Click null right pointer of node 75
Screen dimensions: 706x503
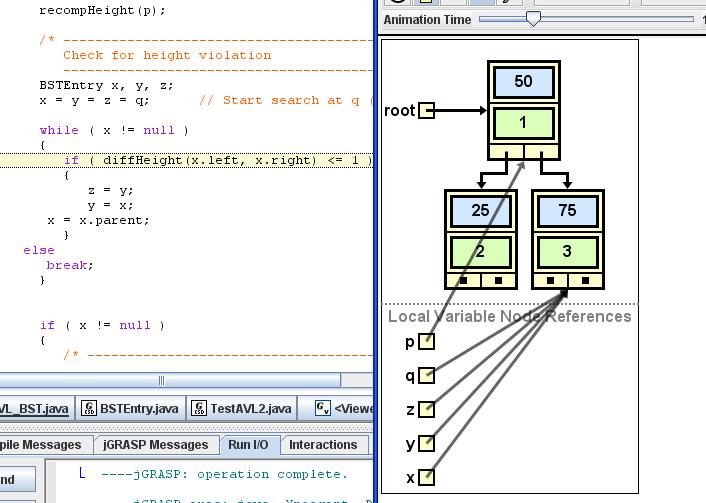point(585,281)
